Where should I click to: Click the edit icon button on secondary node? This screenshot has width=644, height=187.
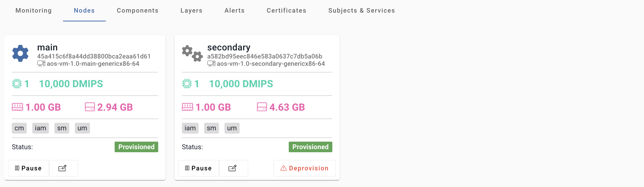233,168
